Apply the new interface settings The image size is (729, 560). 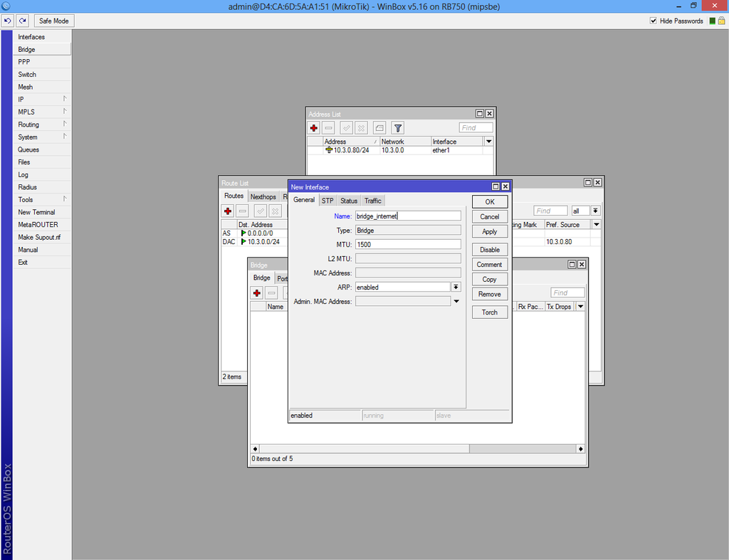pyautogui.click(x=489, y=231)
